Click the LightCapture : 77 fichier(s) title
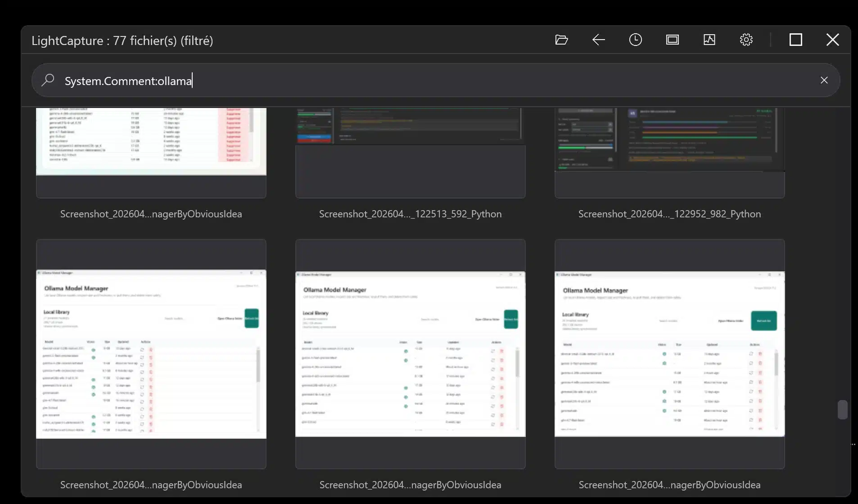858x504 pixels. [122, 40]
